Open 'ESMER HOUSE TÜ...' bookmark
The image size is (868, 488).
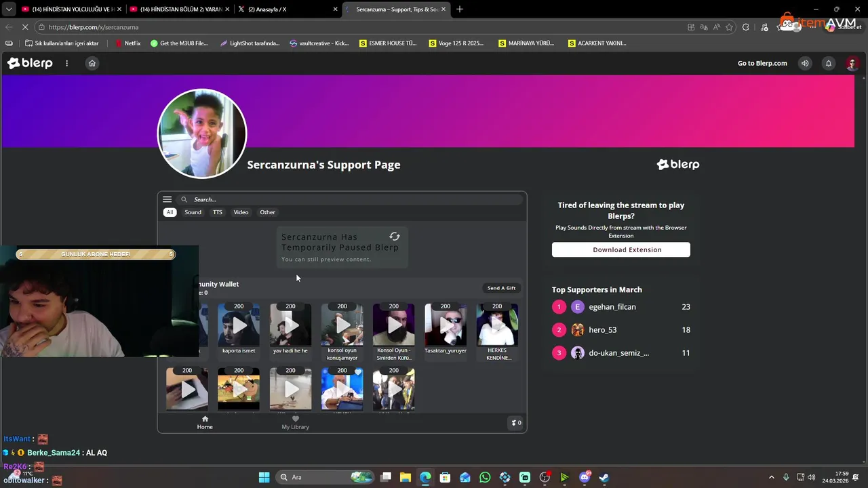pyautogui.click(x=389, y=43)
